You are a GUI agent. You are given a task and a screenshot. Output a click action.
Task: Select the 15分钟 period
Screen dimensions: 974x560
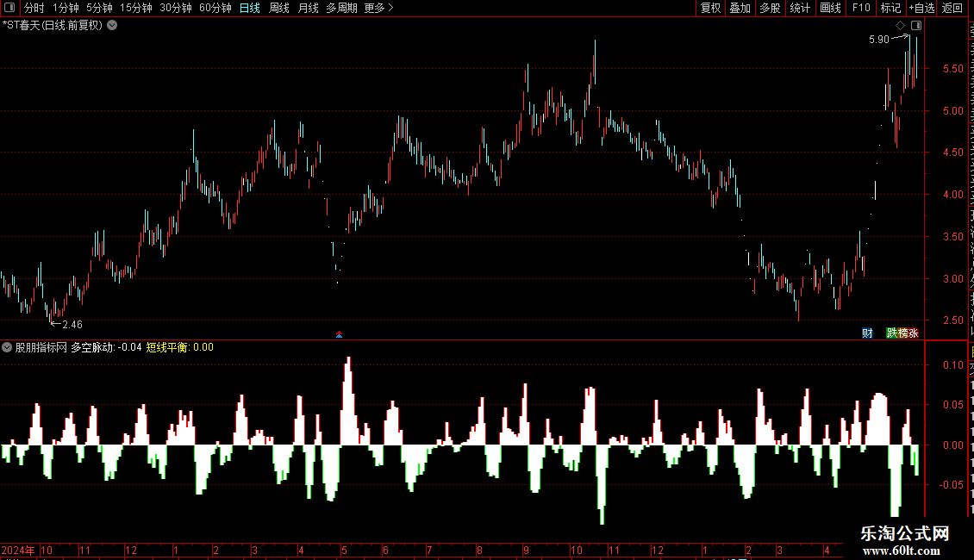coord(136,8)
